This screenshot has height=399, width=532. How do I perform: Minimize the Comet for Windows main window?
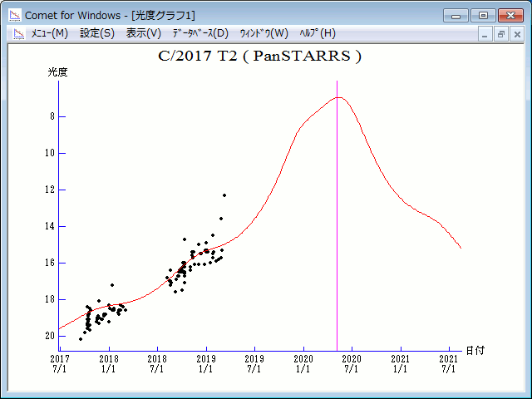pyautogui.click(x=456, y=16)
